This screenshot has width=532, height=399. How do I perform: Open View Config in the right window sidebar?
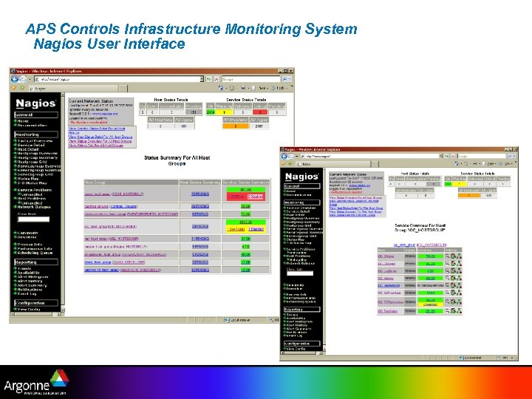coord(296,349)
